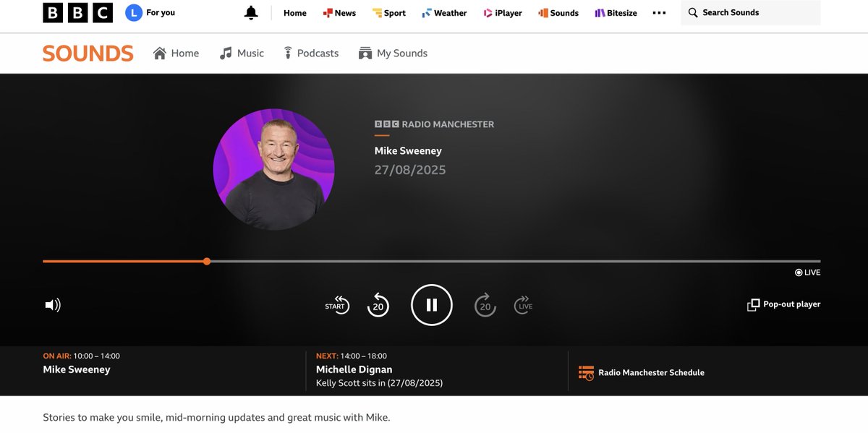This screenshot has height=433, width=868.
Task: Jump to START of the programme
Action: pyautogui.click(x=337, y=305)
